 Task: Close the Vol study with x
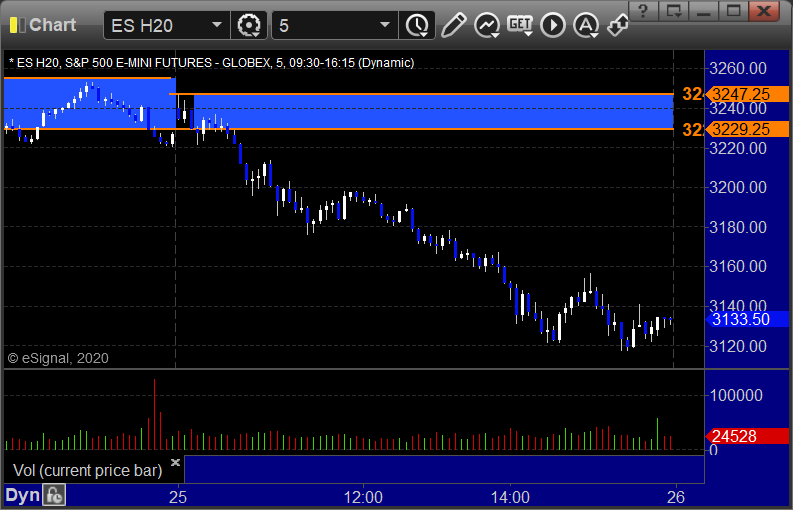click(x=175, y=462)
